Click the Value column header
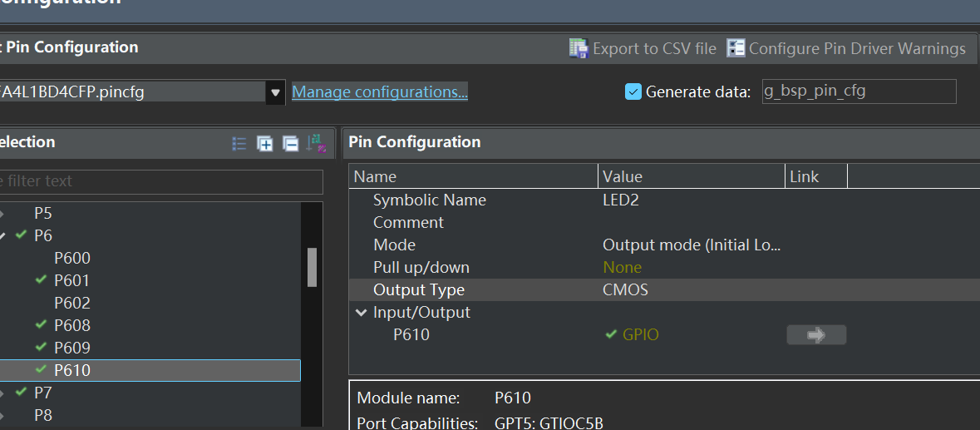Viewport: 980px width, 430px height. tap(692, 177)
